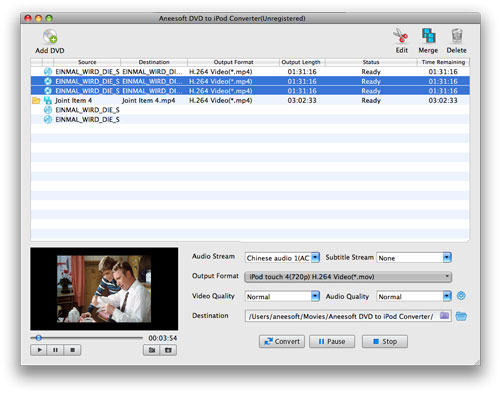Image resolution: width=500 pixels, height=393 pixels.
Task: Open advanced quality settings gear icon
Action: (x=461, y=296)
